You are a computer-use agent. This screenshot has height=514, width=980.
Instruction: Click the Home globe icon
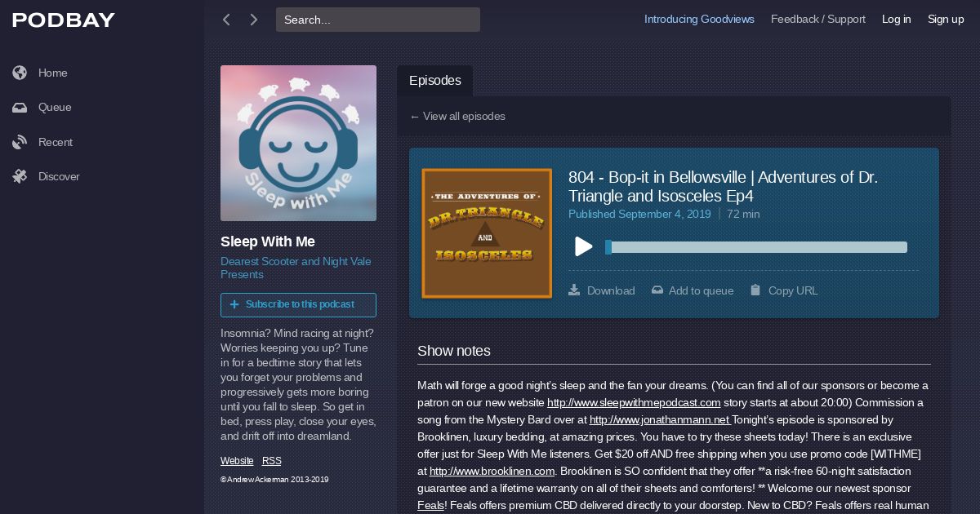pyautogui.click(x=20, y=73)
